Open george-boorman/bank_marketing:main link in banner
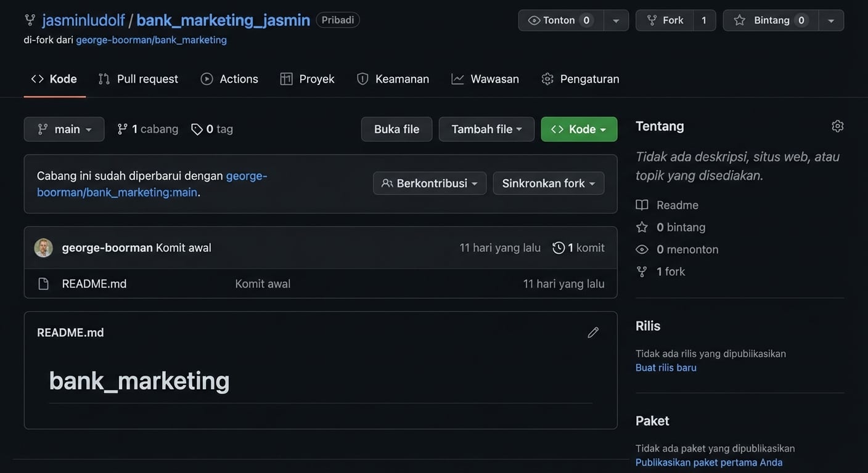The image size is (868, 473). pyautogui.click(x=152, y=184)
